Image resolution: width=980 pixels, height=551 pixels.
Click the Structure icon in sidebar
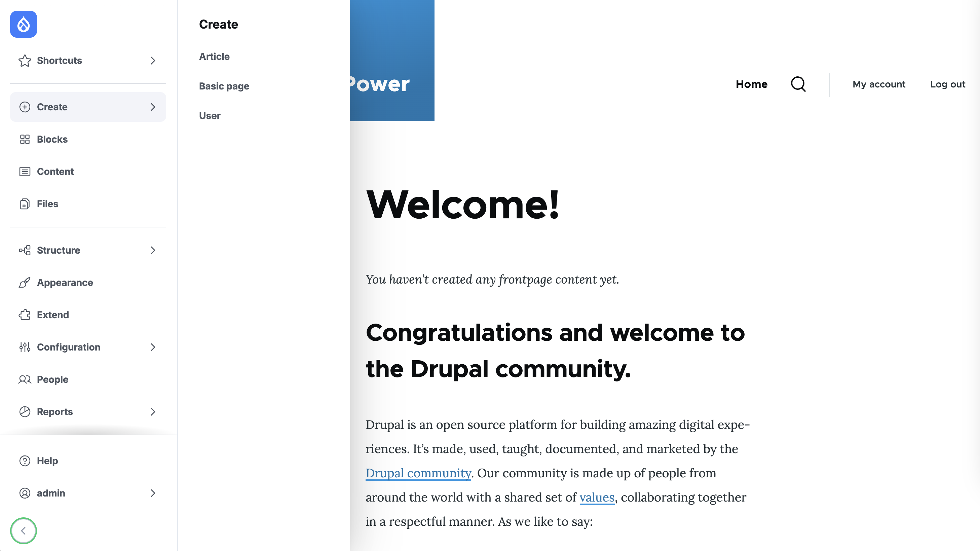click(x=24, y=250)
